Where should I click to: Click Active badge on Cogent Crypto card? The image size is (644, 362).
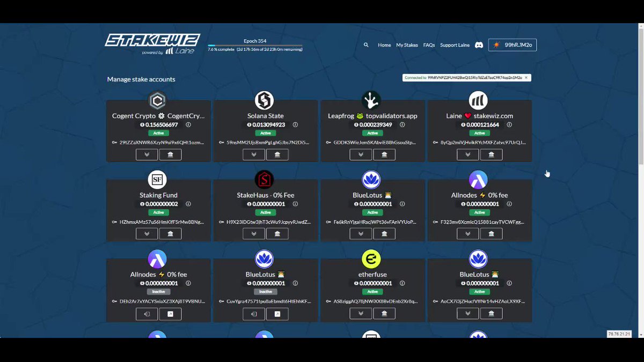click(158, 133)
